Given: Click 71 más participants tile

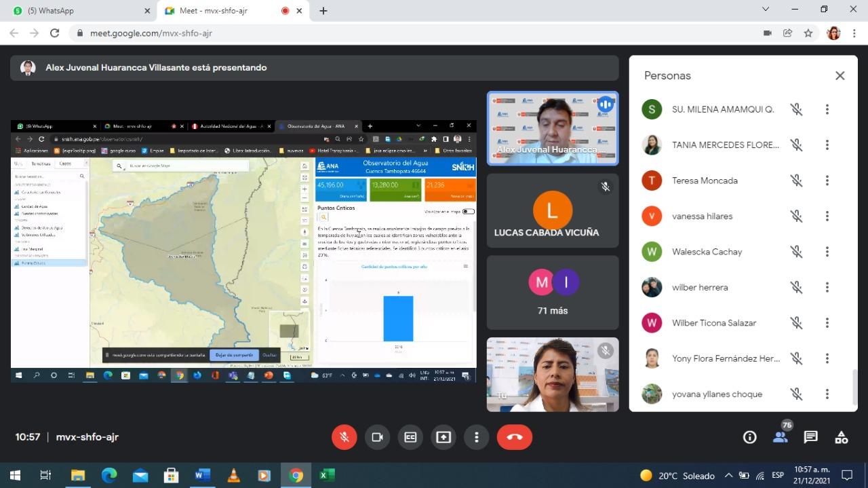Looking at the screenshot, I should point(553,293).
